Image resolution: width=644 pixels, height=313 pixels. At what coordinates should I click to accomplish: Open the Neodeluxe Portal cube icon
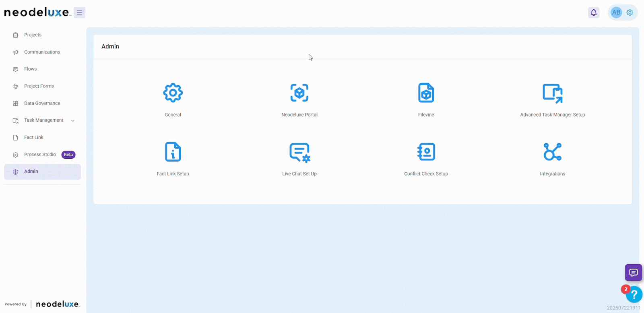click(x=299, y=93)
